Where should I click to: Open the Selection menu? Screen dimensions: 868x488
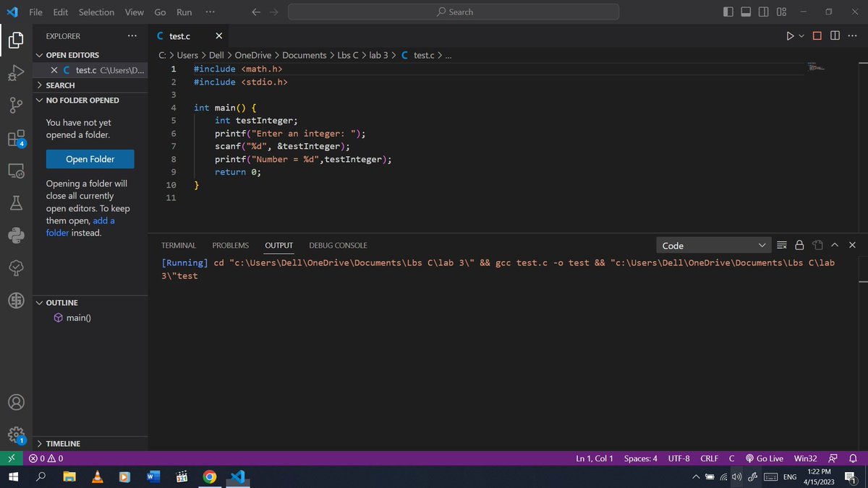pos(96,12)
